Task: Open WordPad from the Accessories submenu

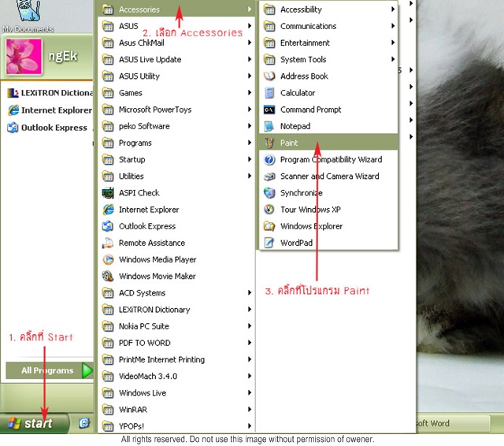Action: 328,243
